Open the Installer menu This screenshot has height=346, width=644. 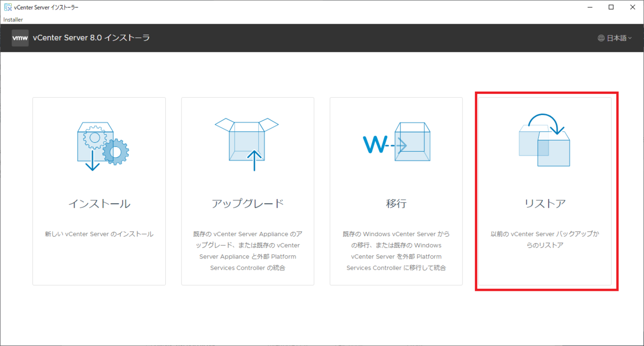point(13,19)
